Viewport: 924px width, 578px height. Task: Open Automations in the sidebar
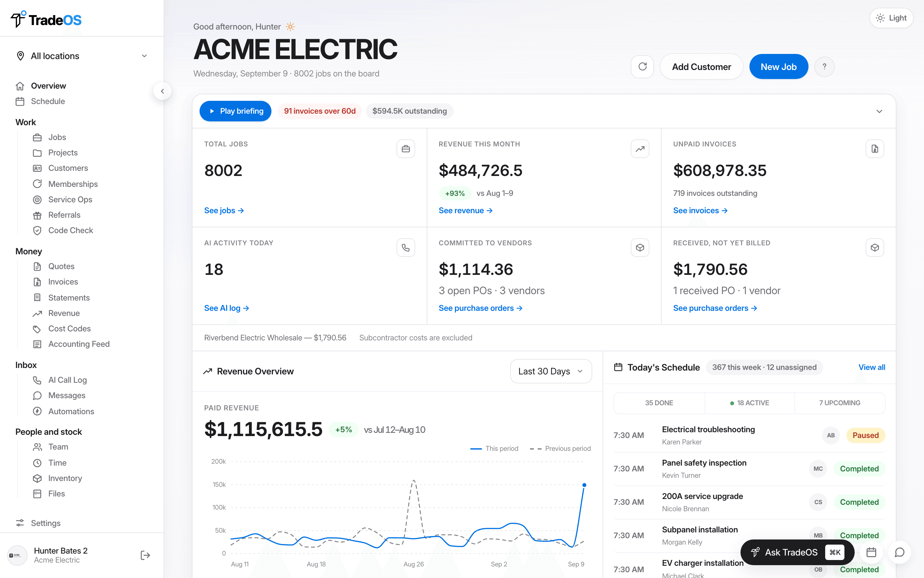tap(64, 411)
